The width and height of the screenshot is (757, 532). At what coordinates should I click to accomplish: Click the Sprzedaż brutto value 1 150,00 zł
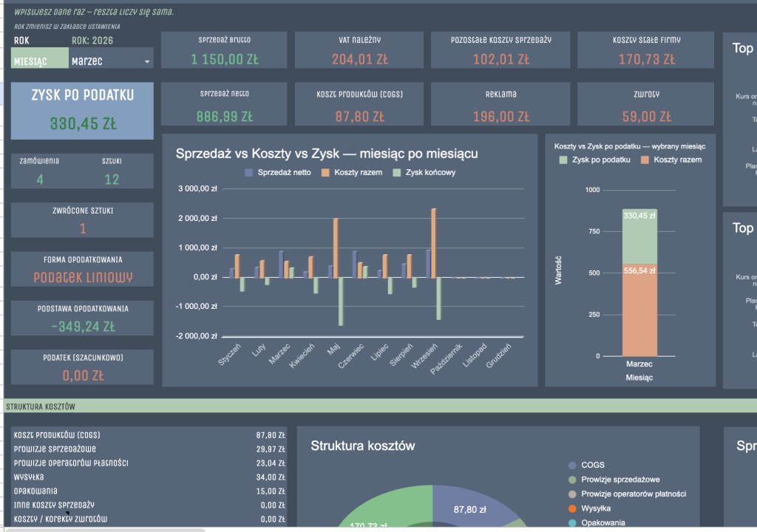coord(225,59)
